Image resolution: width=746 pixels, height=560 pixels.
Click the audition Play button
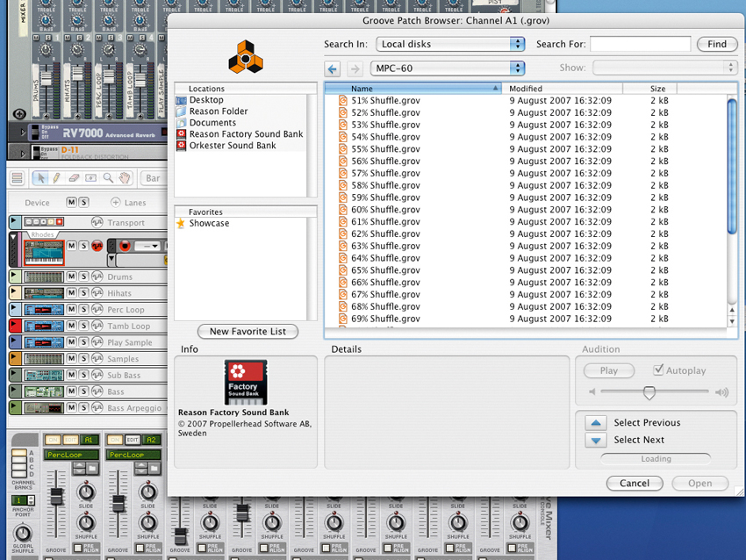point(609,370)
